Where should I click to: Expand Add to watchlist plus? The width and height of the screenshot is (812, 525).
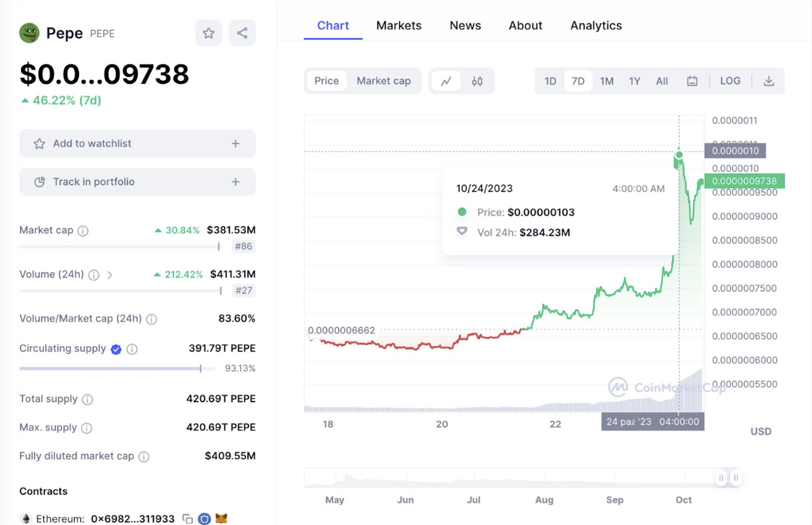236,143
